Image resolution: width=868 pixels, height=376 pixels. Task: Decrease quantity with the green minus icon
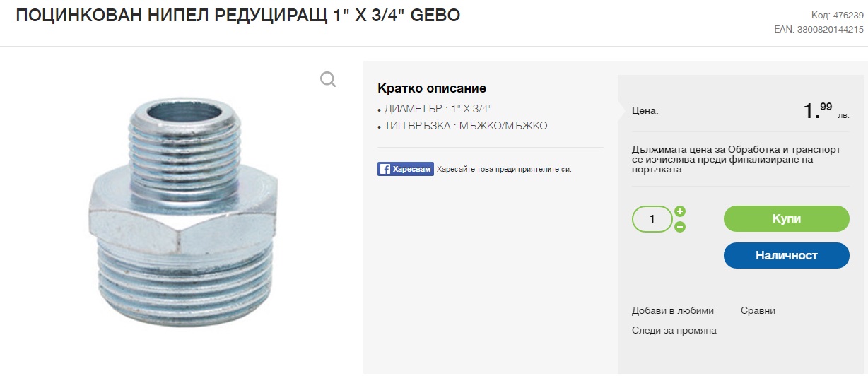coord(680,227)
